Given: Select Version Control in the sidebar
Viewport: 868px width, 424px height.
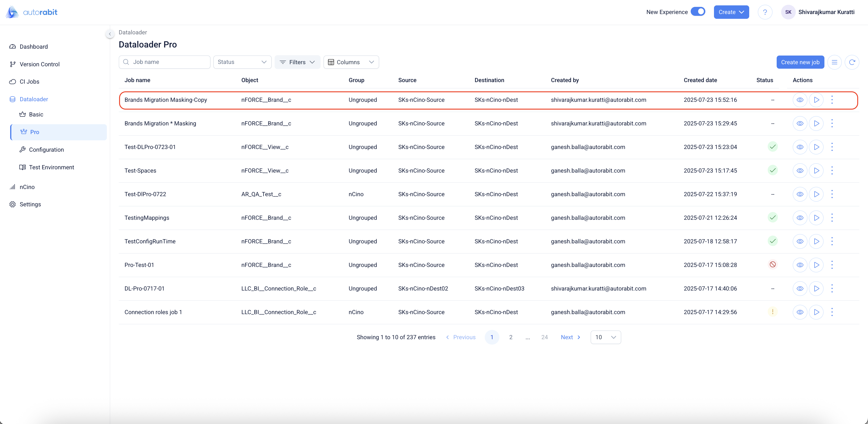Looking at the screenshot, I should [39, 64].
